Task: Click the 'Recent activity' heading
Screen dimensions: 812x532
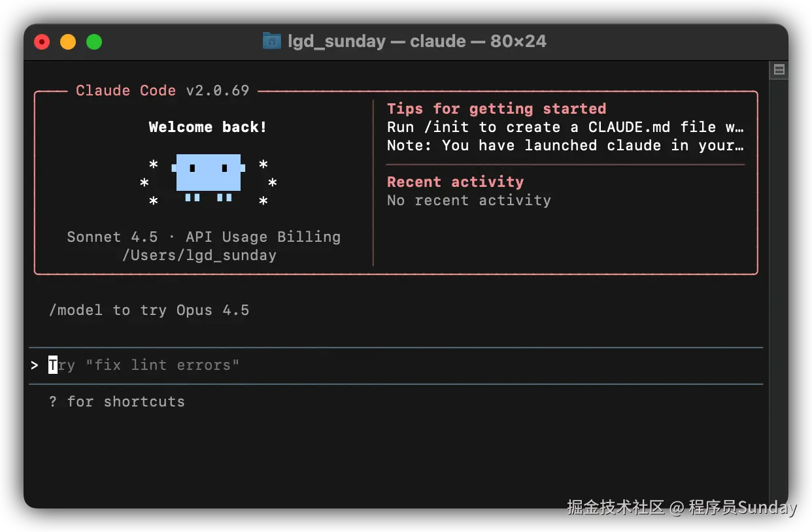Action: [x=455, y=182]
